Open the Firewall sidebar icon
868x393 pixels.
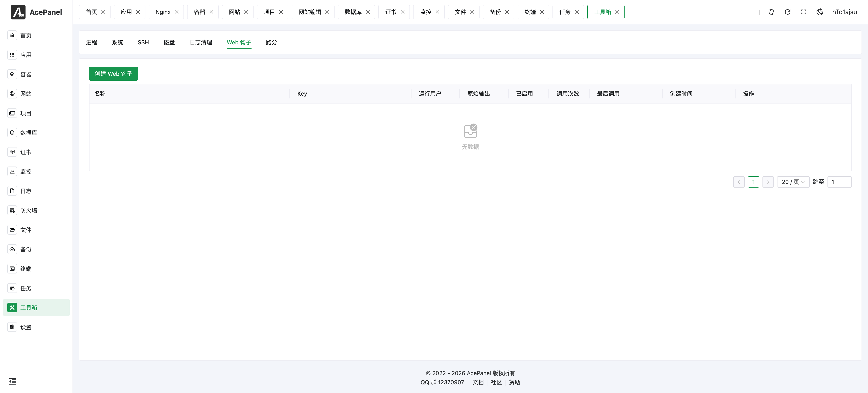tap(12, 210)
